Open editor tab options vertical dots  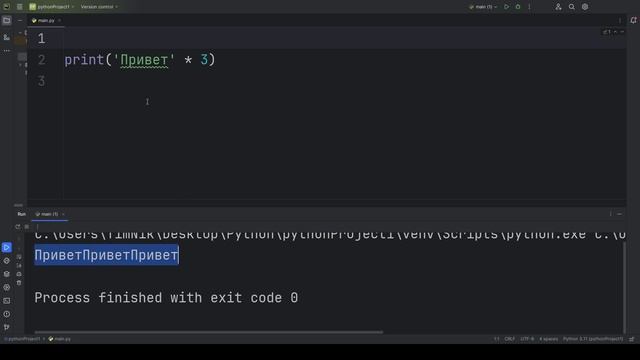(x=620, y=20)
